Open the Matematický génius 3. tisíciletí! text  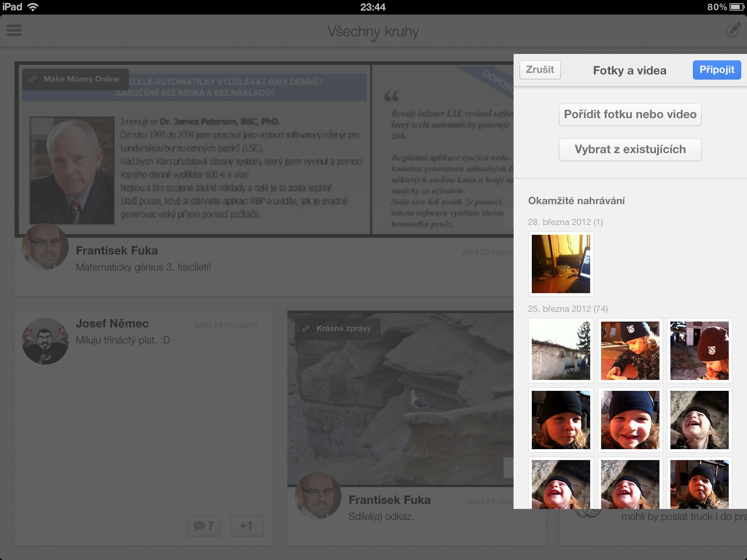(x=143, y=267)
